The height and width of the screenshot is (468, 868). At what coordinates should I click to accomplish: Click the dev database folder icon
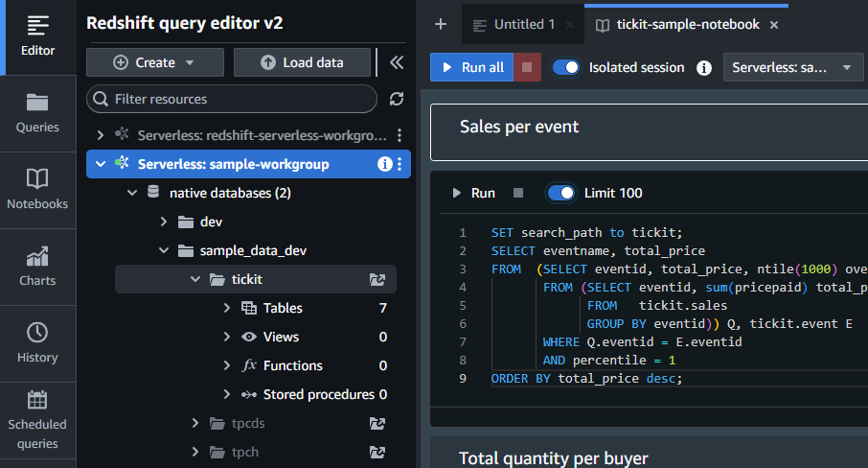pyautogui.click(x=186, y=222)
